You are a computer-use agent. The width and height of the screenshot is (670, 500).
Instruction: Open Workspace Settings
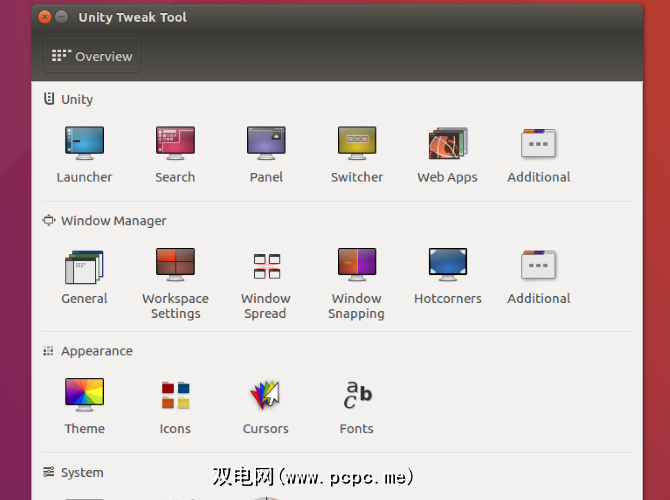175,266
